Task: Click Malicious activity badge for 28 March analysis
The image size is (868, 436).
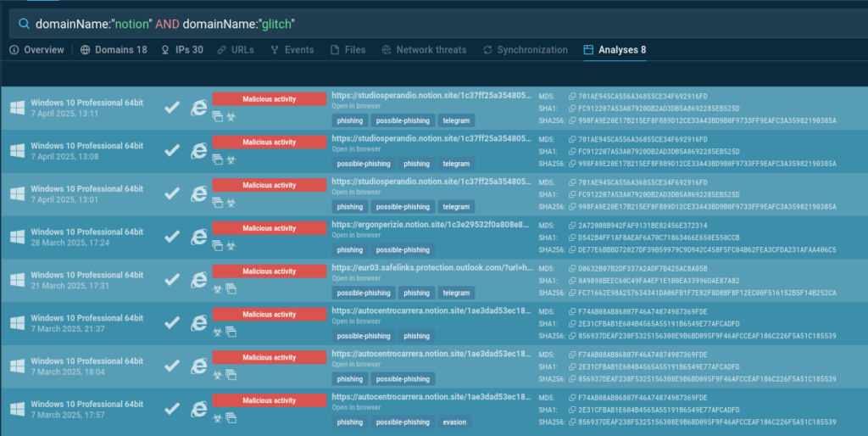Action: [270, 228]
